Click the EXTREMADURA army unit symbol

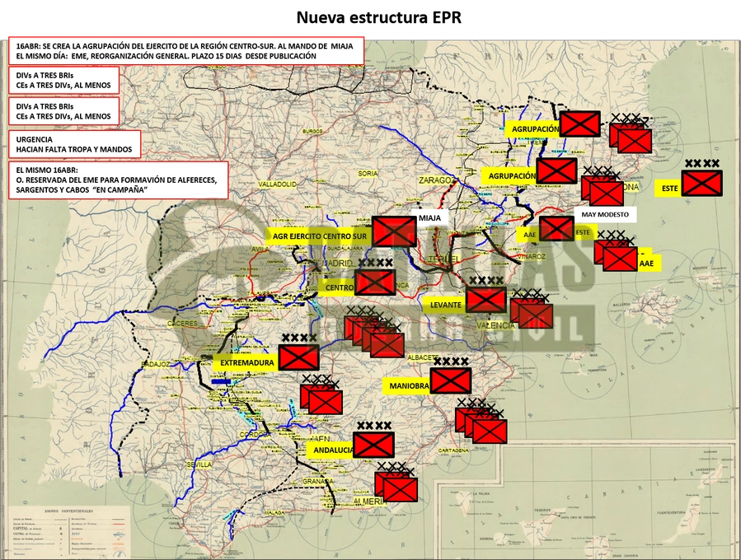[298, 357]
